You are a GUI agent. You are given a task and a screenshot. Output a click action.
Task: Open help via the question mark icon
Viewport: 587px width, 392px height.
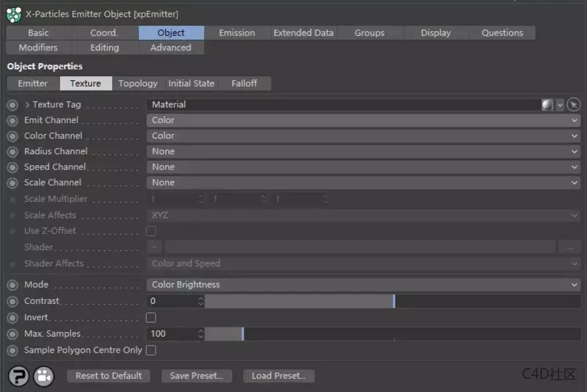click(18, 376)
